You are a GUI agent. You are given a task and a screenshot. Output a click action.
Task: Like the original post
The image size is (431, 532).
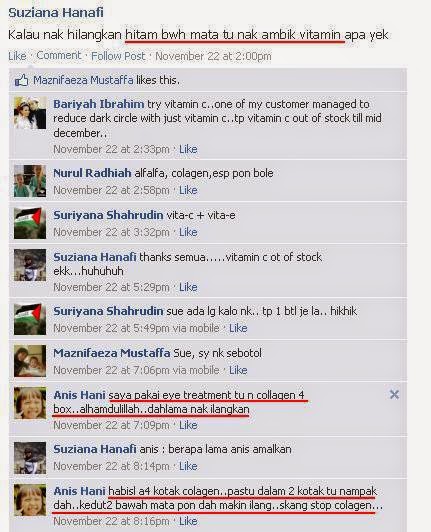tap(17, 56)
